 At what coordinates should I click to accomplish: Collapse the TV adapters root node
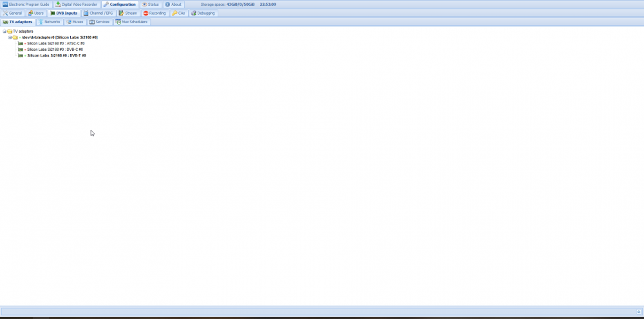(5, 31)
